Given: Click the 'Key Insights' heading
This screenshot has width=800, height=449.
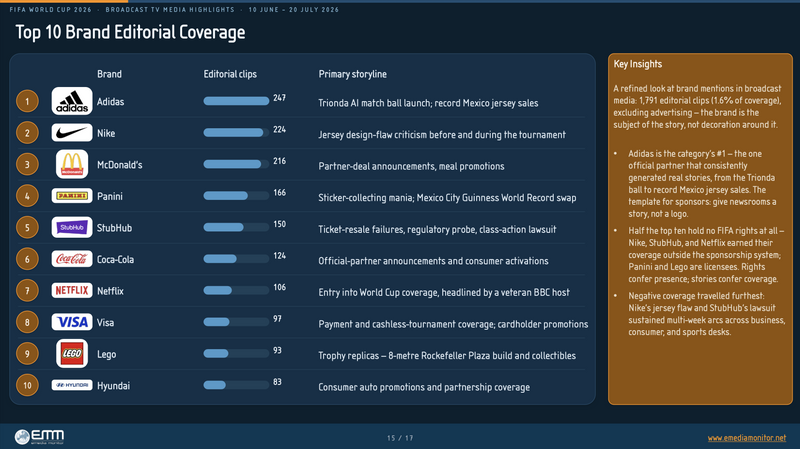Looking at the screenshot, I should pyautogui.click(x=638, y=64).
